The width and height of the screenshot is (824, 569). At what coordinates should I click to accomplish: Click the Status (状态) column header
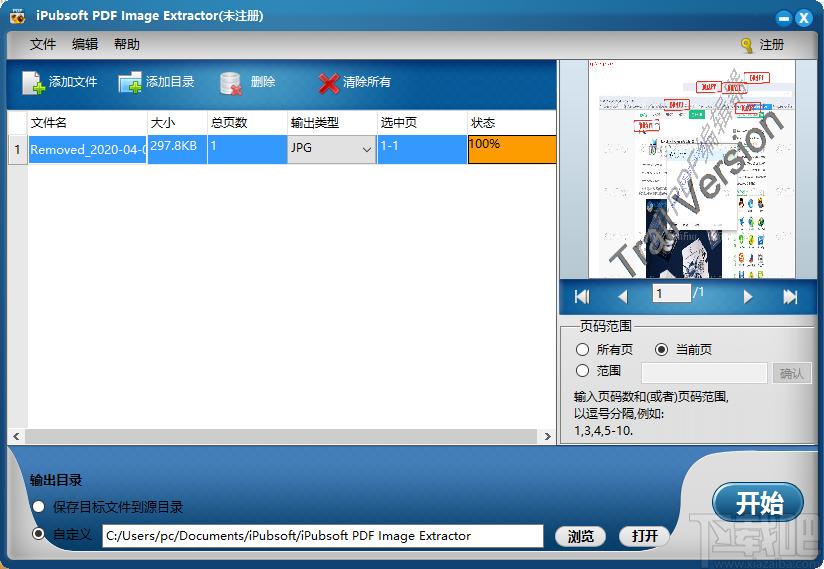[512, 122]
